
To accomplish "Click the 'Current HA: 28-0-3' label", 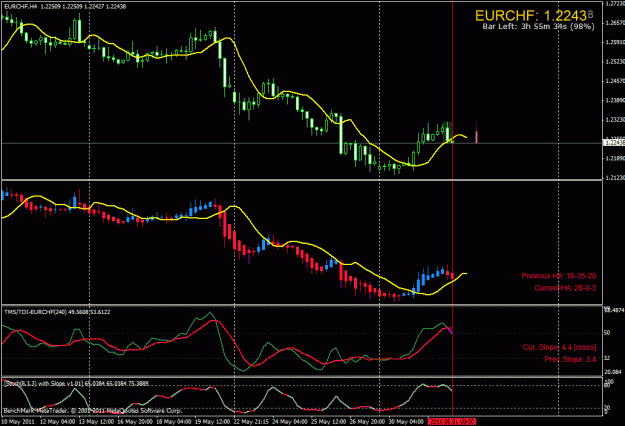I will coord(565,288).
